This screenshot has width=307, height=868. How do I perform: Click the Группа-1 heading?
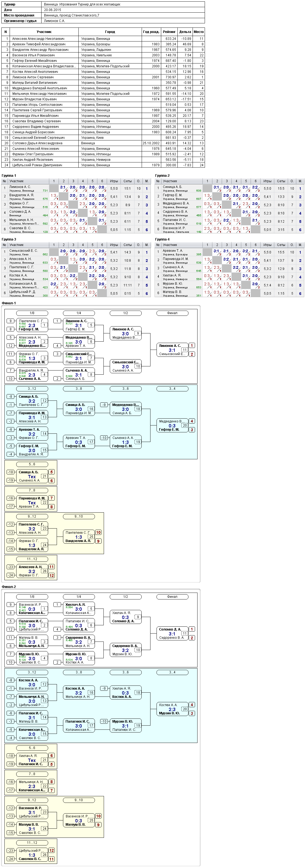tap(9, 176)
